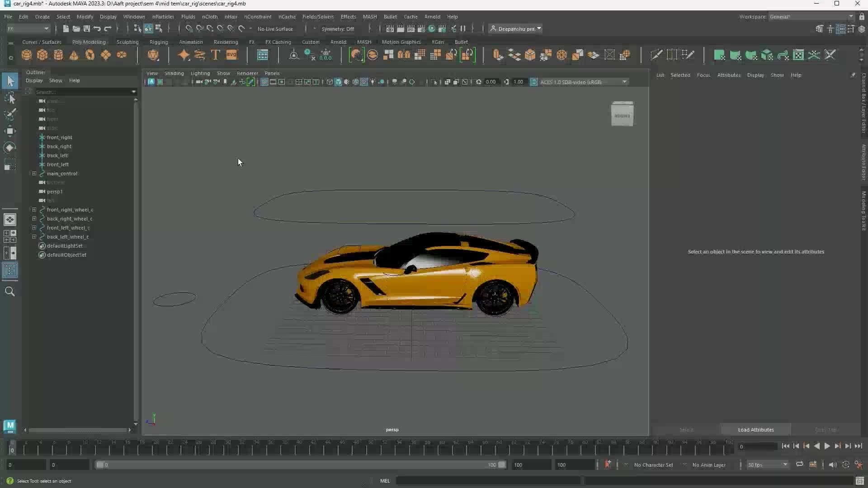Open the Renderer menu in the viewport
The image size is (868, 488).
[247, 73]
